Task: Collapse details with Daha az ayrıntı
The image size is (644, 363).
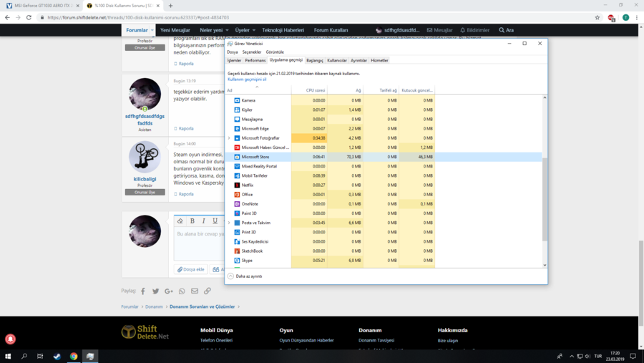Action: pos(245,276)
